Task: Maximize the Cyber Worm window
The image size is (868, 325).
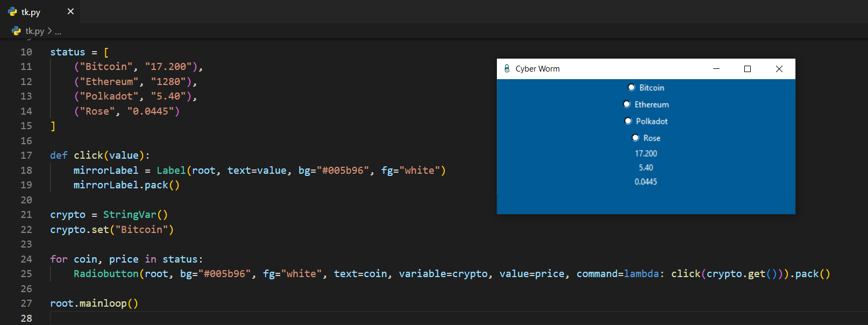Action: [748, 69]
